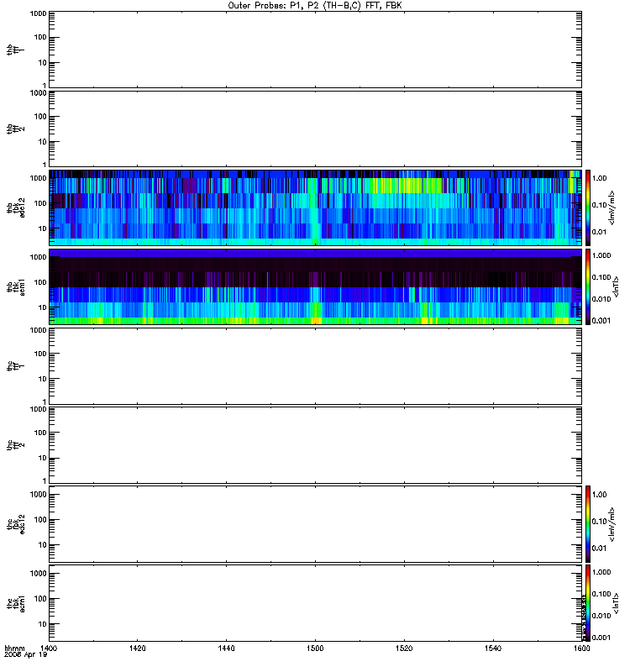The width and height of the screenshot is (630, 672).
Task: Select the 1400 time axis label
Action: pos(48,648)
